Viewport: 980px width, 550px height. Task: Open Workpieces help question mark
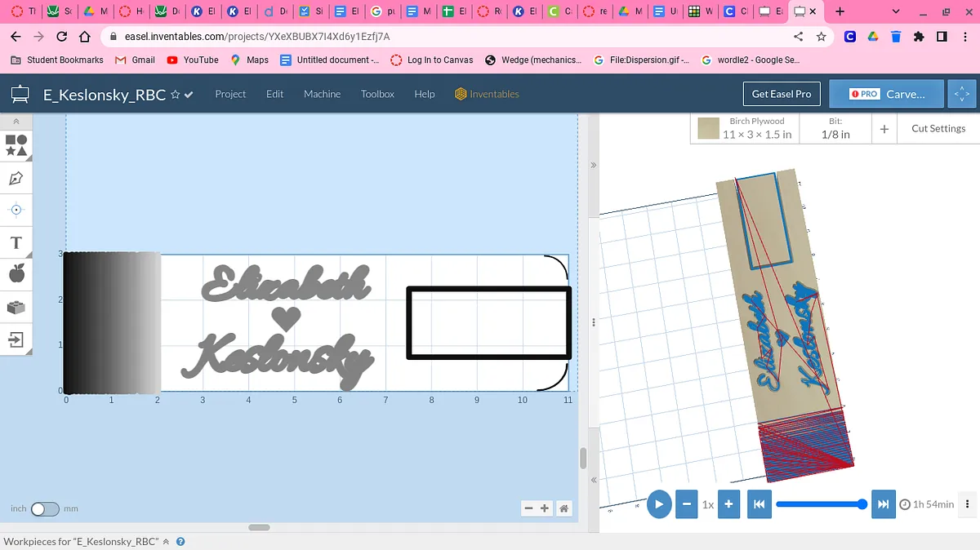tap(180, 542)
